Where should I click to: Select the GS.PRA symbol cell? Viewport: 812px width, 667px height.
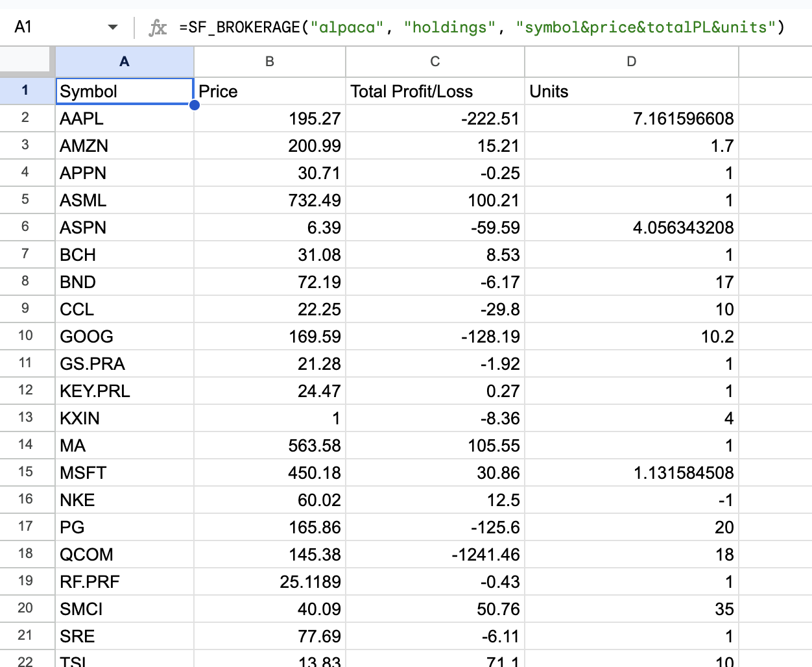[125, 363]
